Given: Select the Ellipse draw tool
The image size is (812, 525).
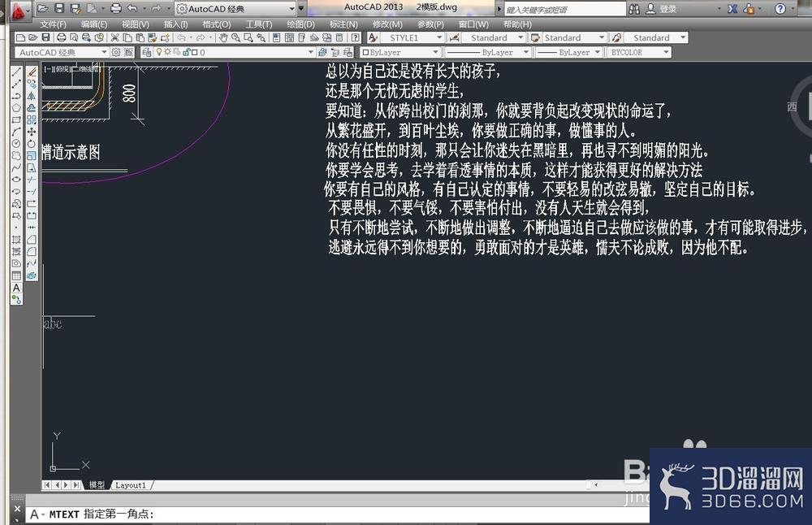Looking at the screenshot, I should [x=16, y=180].
